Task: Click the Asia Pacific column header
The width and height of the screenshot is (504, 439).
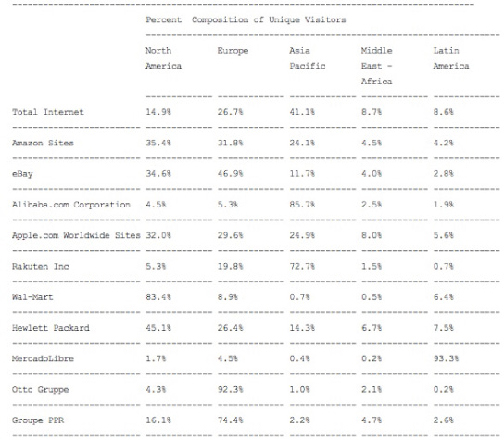Action: (x=308, y=58)
